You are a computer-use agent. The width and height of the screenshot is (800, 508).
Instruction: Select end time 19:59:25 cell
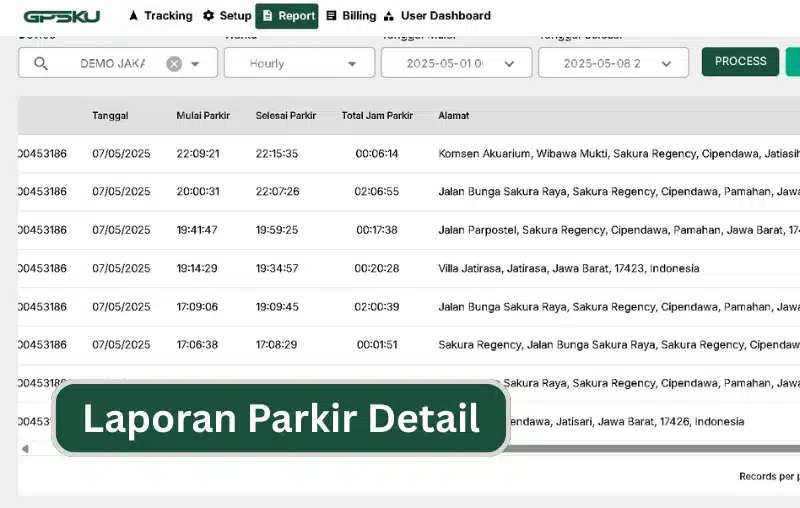point(277,230)
